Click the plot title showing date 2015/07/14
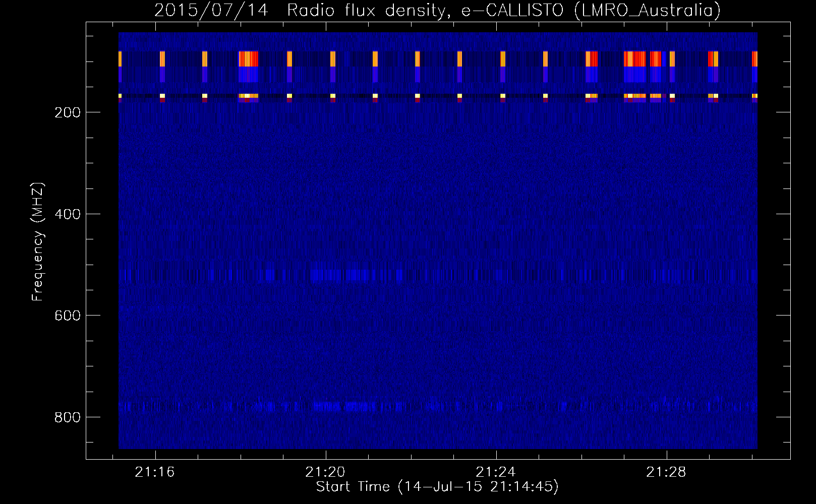 [x=437, y=10]
